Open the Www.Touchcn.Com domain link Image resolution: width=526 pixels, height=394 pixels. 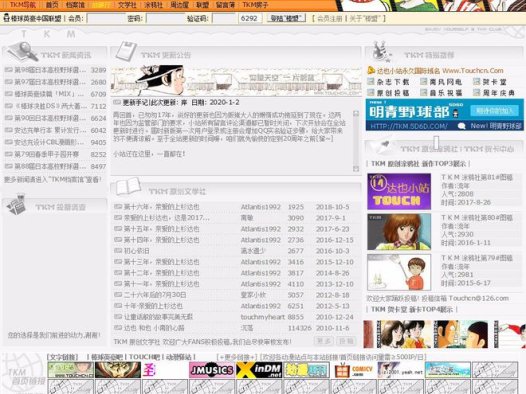473,70
